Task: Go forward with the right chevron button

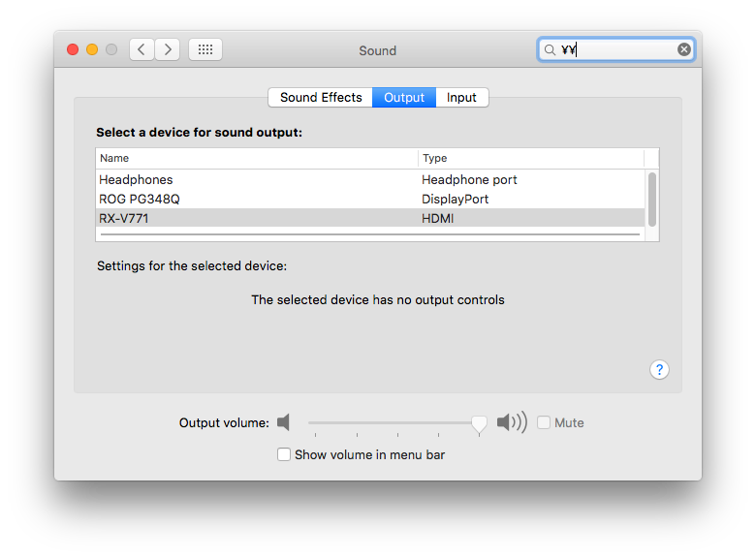Action: pos(168,49)
